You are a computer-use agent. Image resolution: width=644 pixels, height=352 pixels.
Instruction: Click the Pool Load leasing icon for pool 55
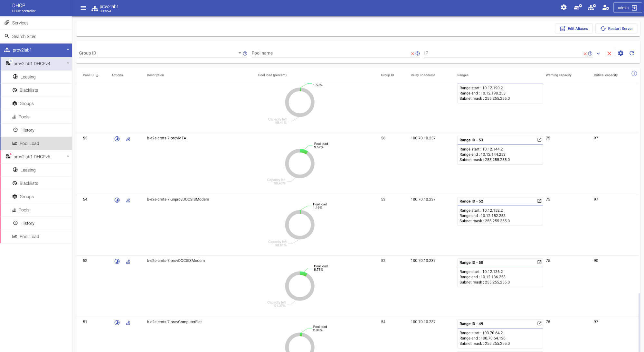coord(117,138)
